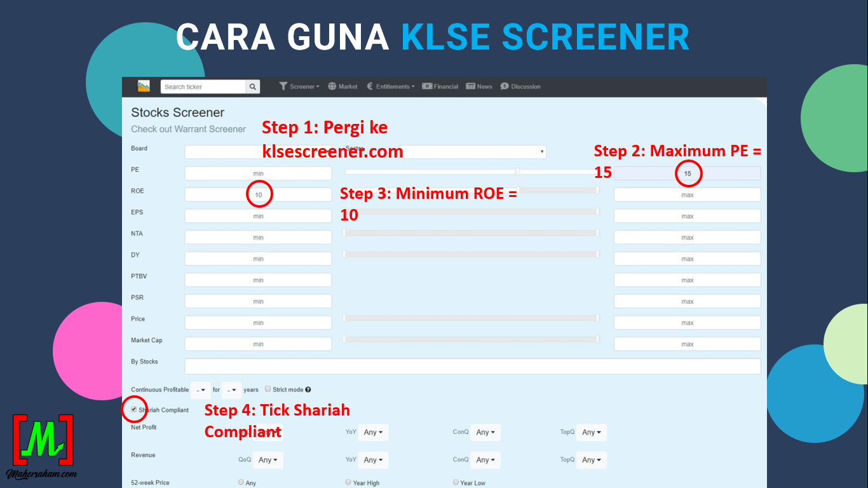The image size is (868, 488).
Task: Click the PE range slider handle
Action: (x=517, y=172)
